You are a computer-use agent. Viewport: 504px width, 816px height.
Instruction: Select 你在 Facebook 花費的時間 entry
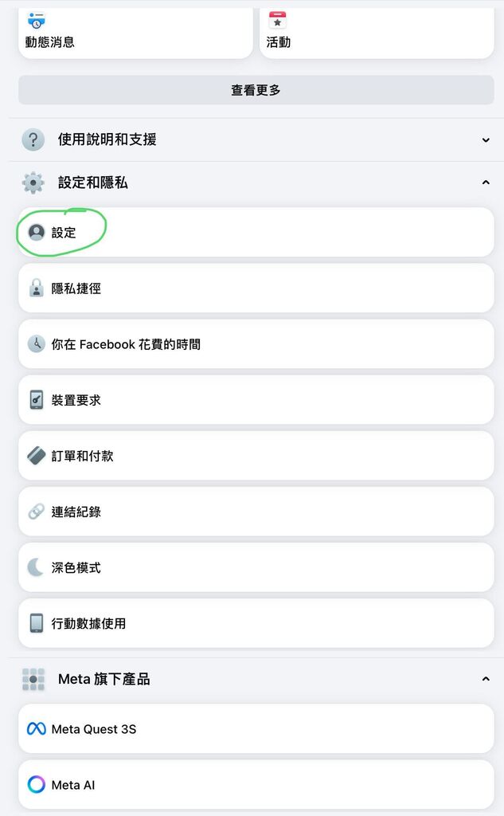256,343
